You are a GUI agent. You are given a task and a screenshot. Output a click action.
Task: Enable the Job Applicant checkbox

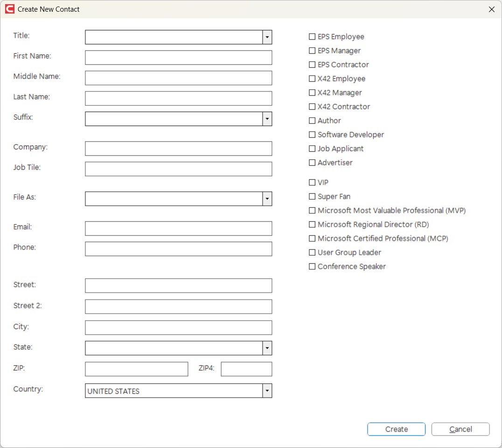coord(312,148)
